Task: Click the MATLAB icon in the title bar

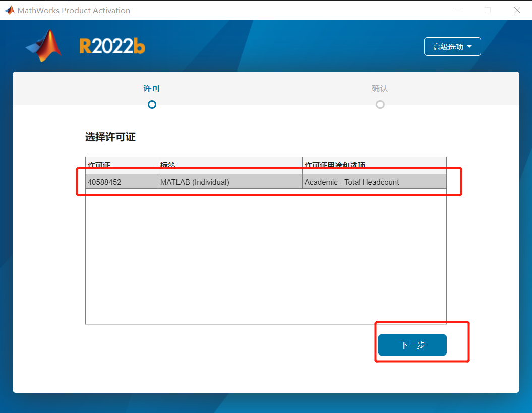Action: [10, 10]
